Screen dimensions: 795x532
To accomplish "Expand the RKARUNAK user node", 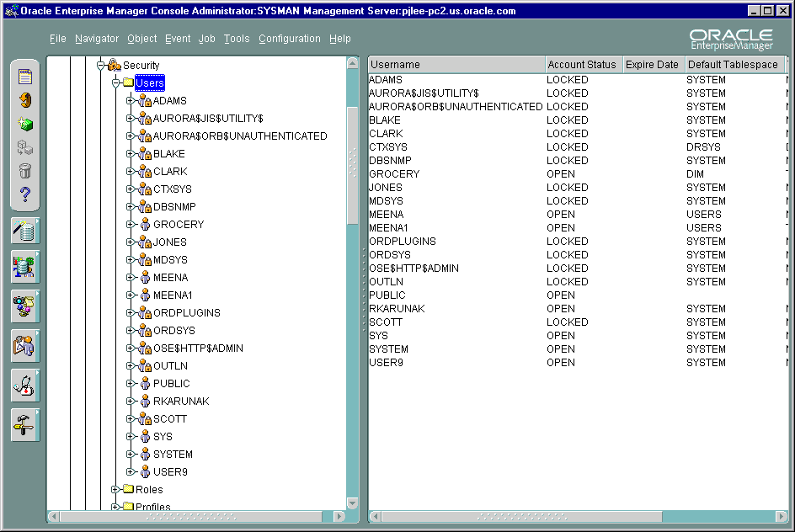I will coord(131,402).
